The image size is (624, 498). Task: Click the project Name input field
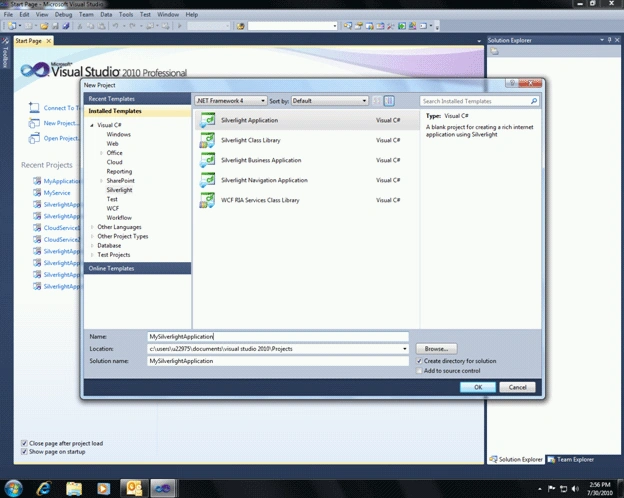point(278,336)
